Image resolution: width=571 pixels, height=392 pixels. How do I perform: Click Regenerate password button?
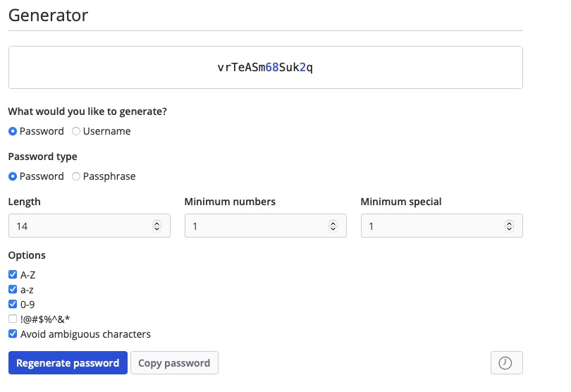[68, 363]
